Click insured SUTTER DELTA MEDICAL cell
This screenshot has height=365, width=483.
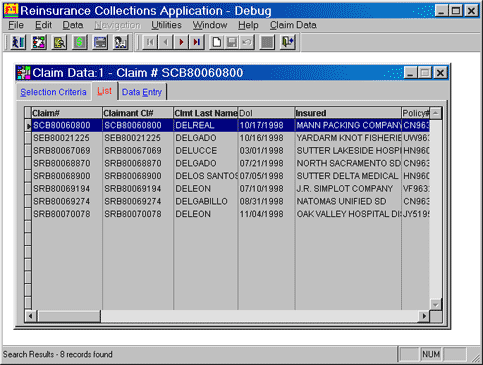pos(348,176)
